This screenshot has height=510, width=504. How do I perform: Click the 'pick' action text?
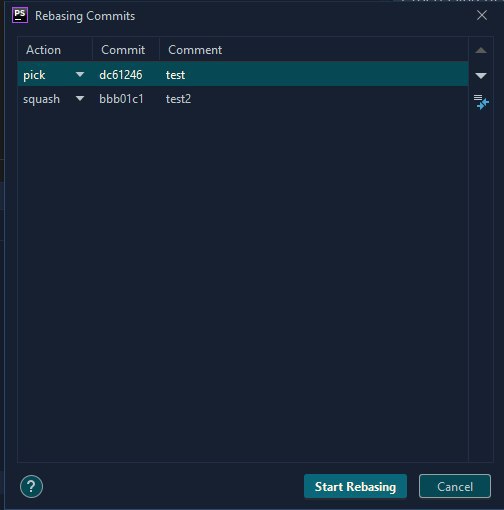(34, 75)
